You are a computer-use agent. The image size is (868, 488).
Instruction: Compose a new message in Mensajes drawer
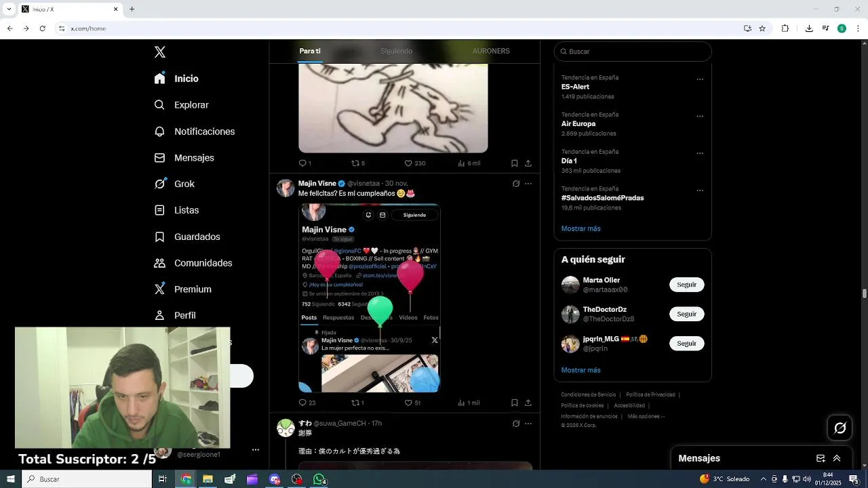pyautogui.click(x=821, y=458)
